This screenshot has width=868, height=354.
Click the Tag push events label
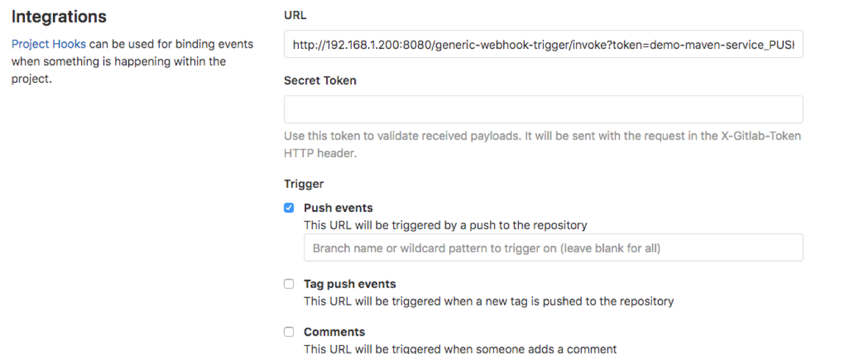350,284
